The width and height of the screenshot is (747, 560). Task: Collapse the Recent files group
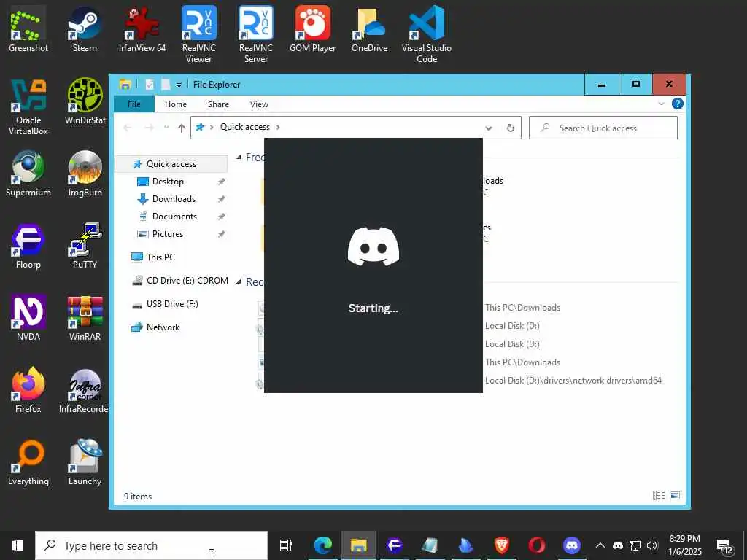[239, 282]
